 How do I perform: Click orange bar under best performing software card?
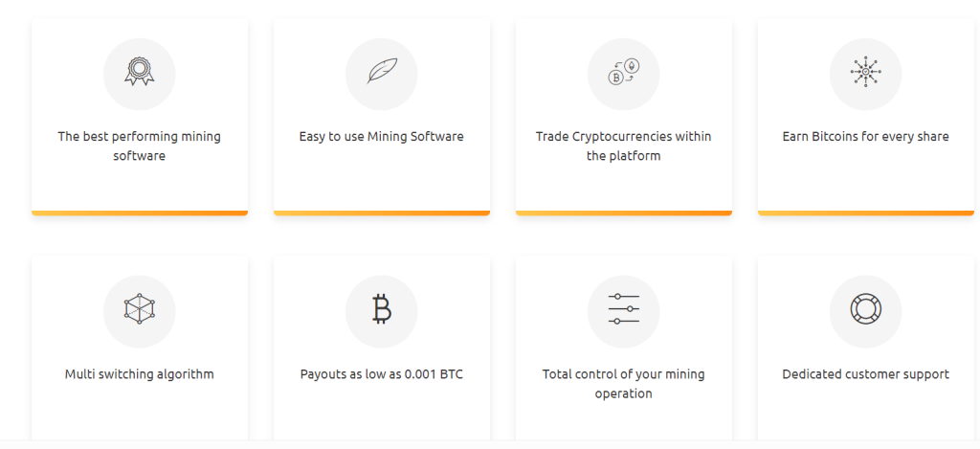point(140,213)
